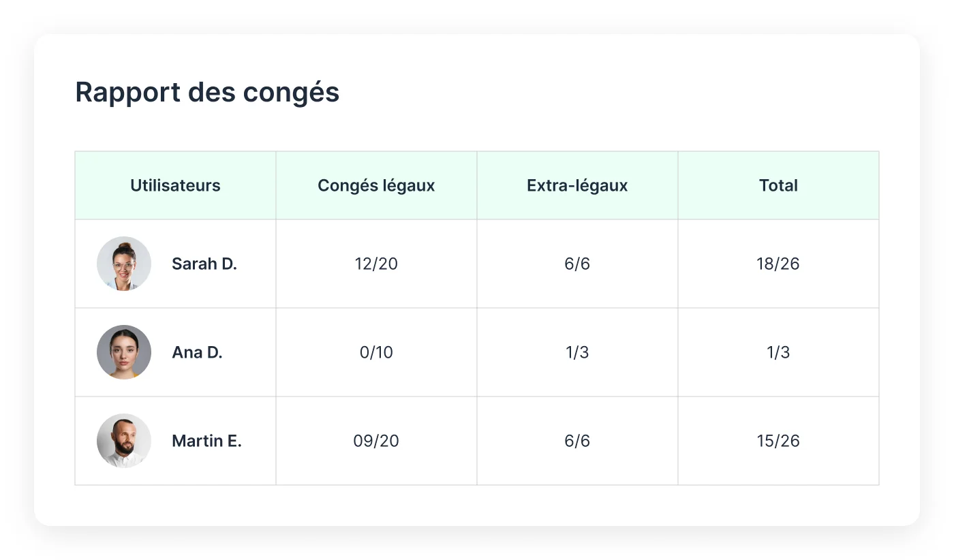
Task: Select the Extra-légaux column header
Action: [x=577, y=185]
